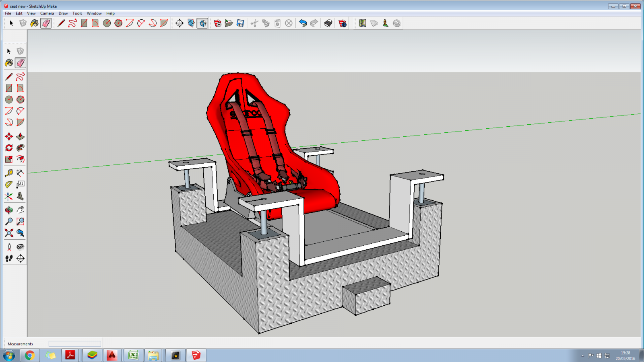The width and height of the screenshot is (644, 362).
Task: Select the Protractor tool
Action: click(9, 185)
